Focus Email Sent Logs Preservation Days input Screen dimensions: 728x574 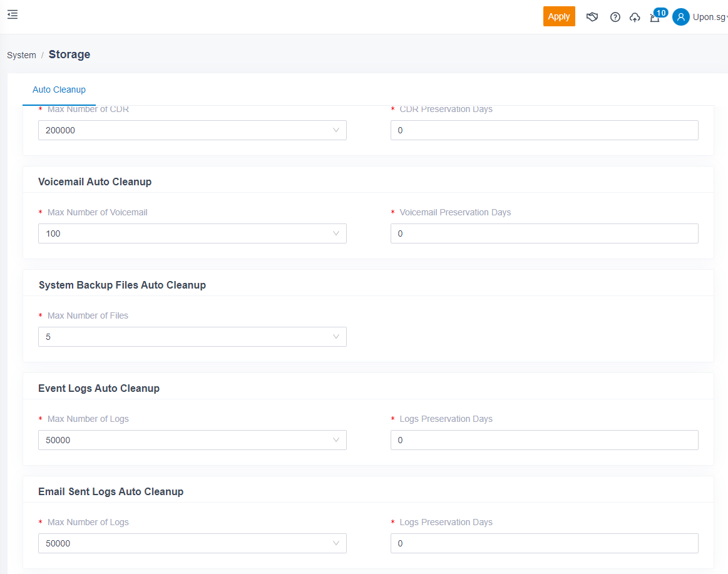[544, 543]
